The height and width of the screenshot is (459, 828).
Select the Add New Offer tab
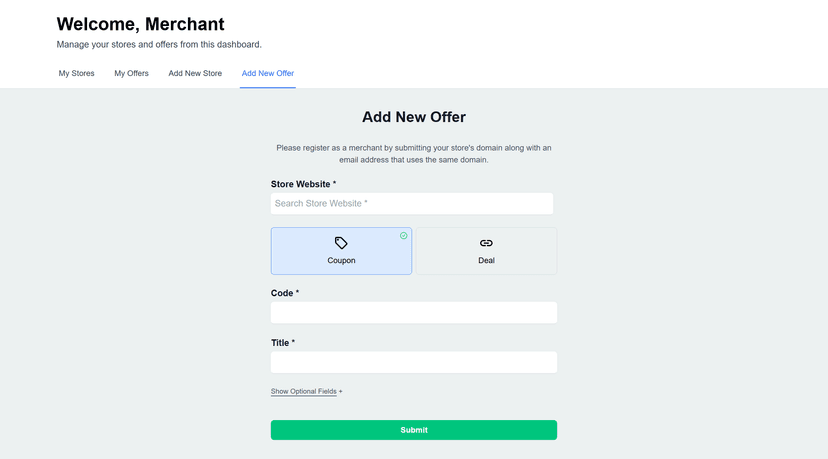tap(267, 73)
